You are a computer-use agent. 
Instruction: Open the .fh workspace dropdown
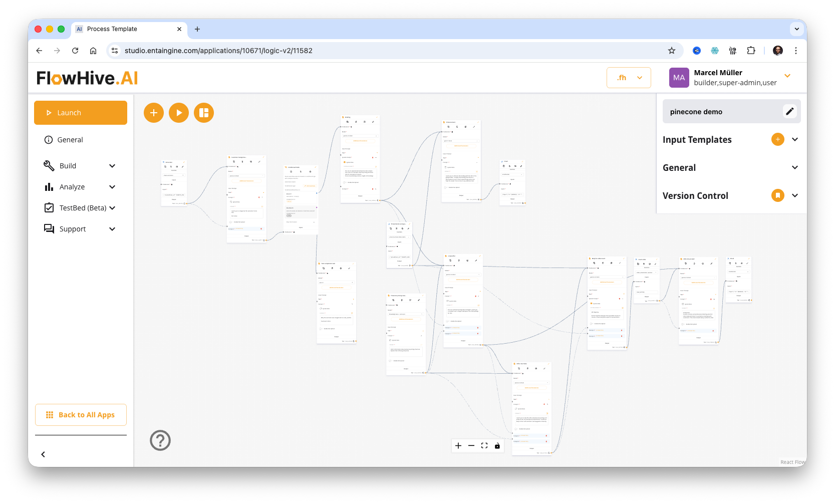pyautogui.click(x=629, y=78)
